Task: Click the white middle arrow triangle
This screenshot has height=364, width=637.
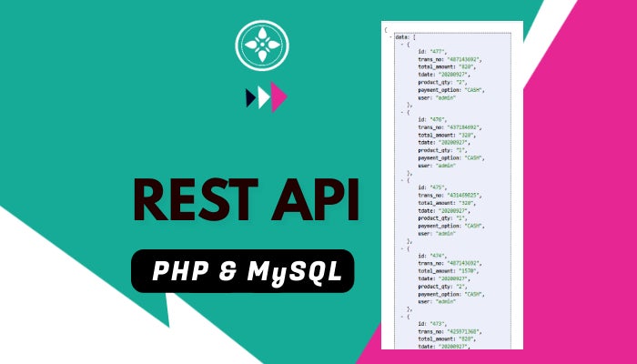Action: coord(265,96)
